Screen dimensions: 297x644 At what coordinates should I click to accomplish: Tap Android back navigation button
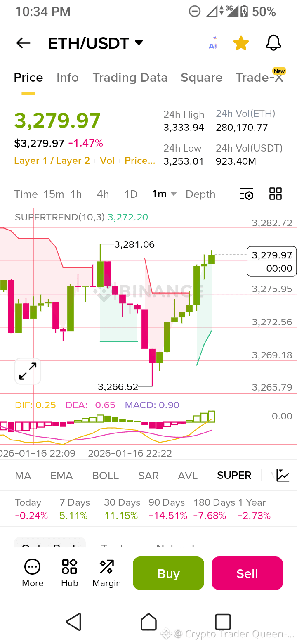click(74, 622)
